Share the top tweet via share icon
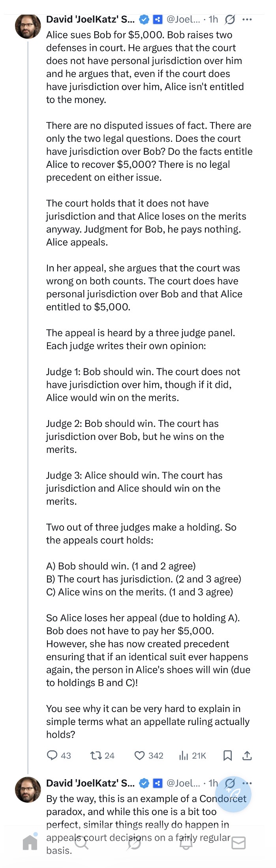Image resolution: width=276 pixels, height=868 pixels. [247, 755]
